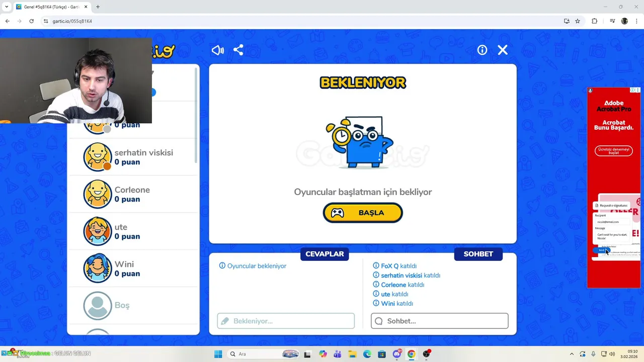Click taskbar search box Ara
The height and width of the screenshot is (362, 644).
click(264, 354)
